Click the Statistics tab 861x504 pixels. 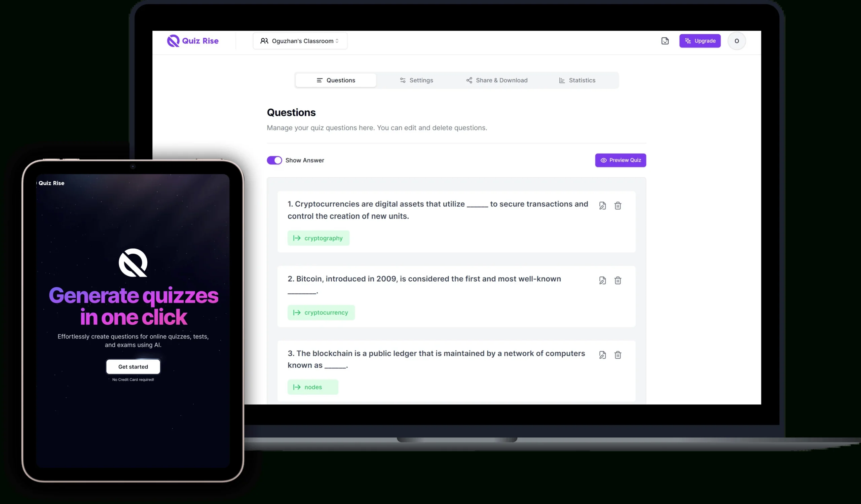(x=577, y=80)
